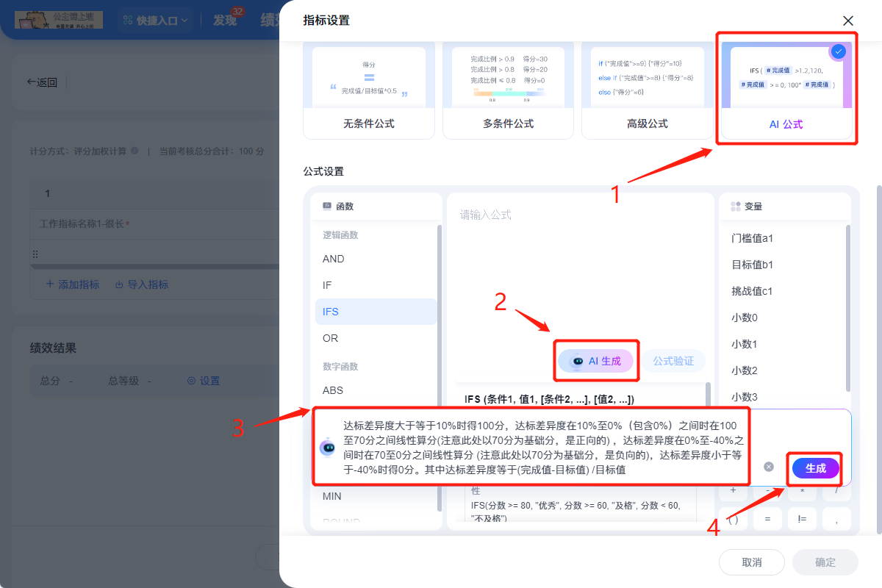Click the 设置 link under 绩效结果

[x=204, y=381]
